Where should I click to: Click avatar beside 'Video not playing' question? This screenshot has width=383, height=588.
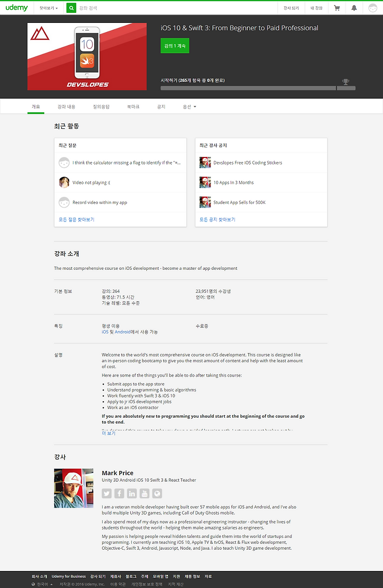click(64, 182)
